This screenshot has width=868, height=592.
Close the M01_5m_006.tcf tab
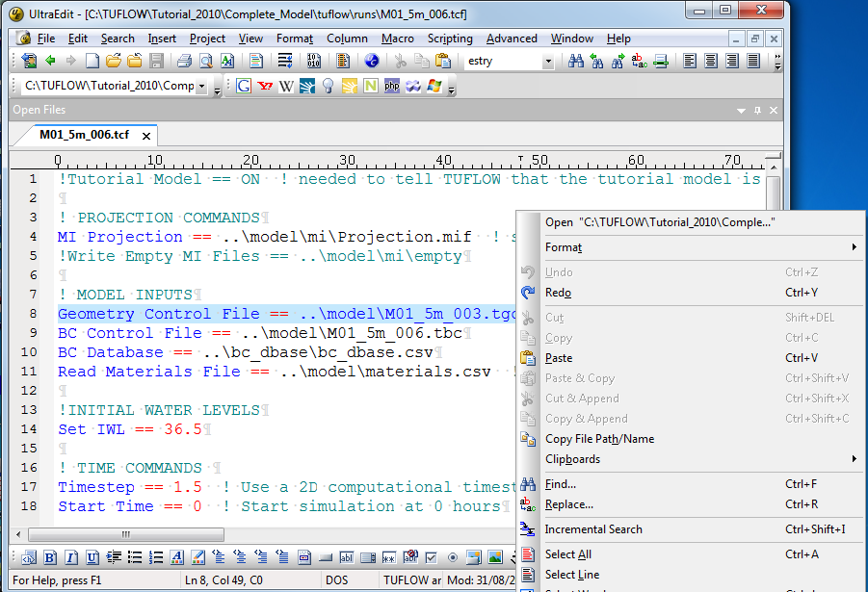(x=146, y=136)
